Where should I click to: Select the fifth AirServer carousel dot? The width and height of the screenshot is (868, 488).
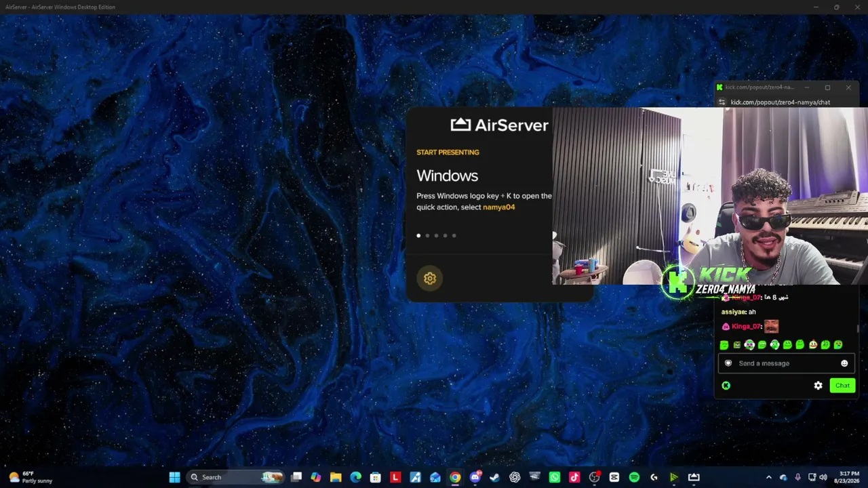click(x=454, y=236)
